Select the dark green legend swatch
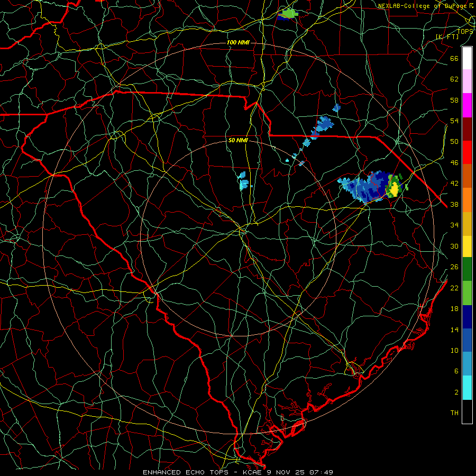The width and height of the screenshot is (476, 476). (x=467, y=269)
